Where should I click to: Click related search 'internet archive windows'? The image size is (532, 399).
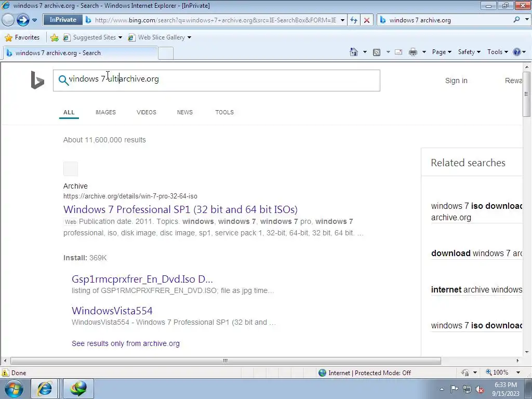click(x=476, y=289)
